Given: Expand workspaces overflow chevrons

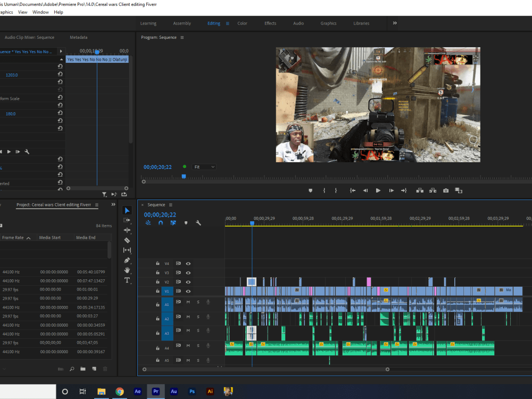Looking at the screenshot, I should coord(395,23).
